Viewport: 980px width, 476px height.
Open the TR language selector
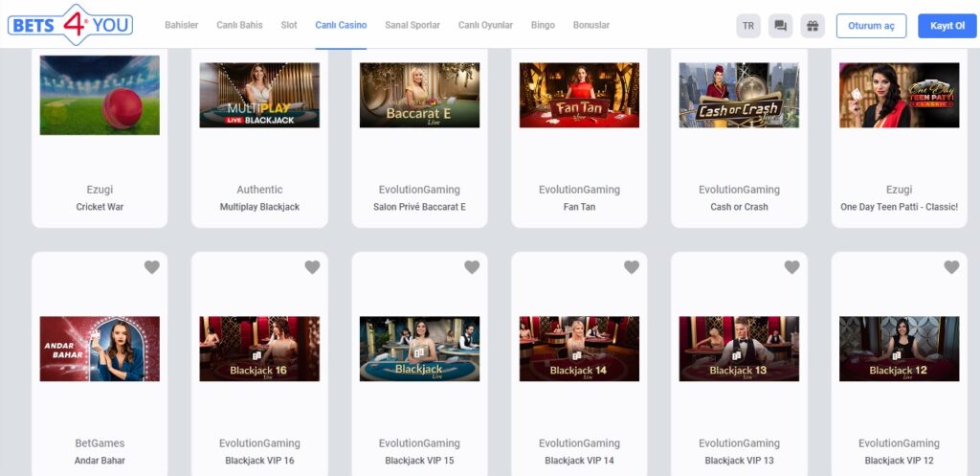pos(748,26)
